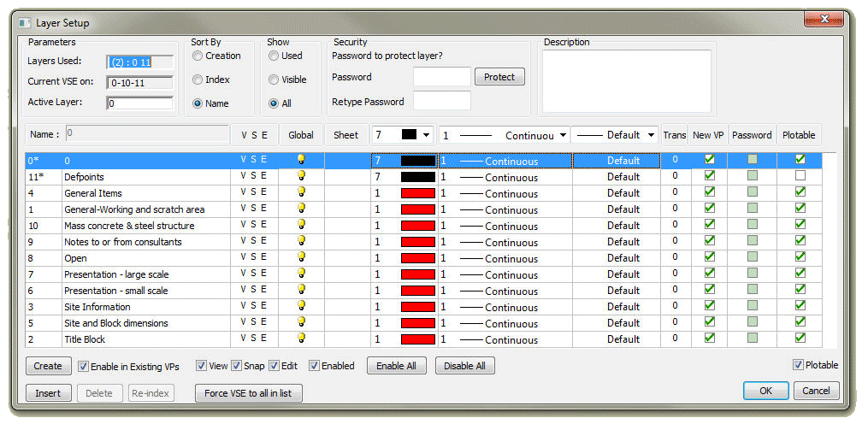This screenshot has width=868, height=424.
Task: Enable the Plotable checkbox for Defpoints layer
Action: click(800, 176)
